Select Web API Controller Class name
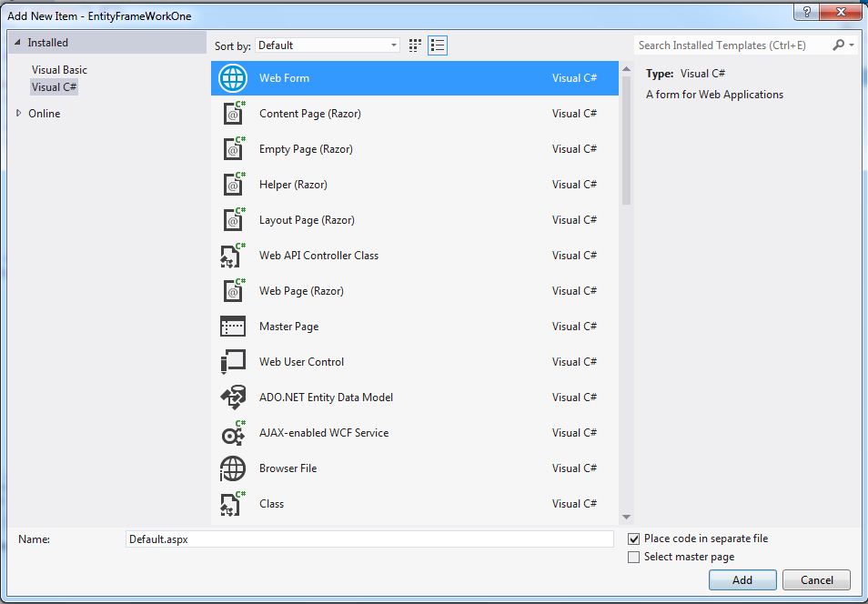868x604 pixels. coord(318,256)
